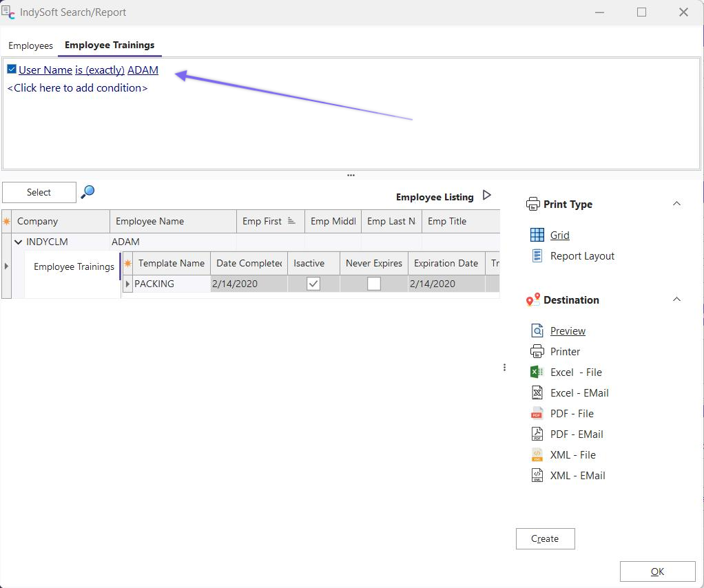The image size is (704, 588).
Task: Check Never Expires box for PACKING
Action: 374,284
